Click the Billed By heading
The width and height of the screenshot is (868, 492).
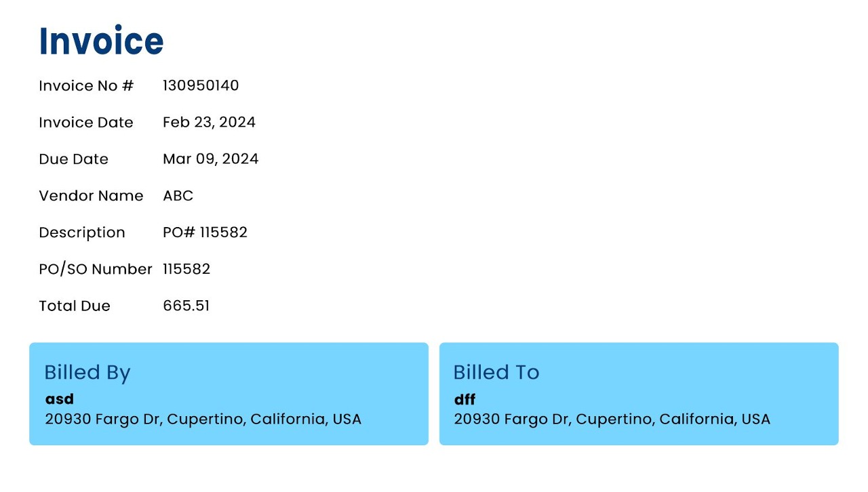(x=87, y=372)
